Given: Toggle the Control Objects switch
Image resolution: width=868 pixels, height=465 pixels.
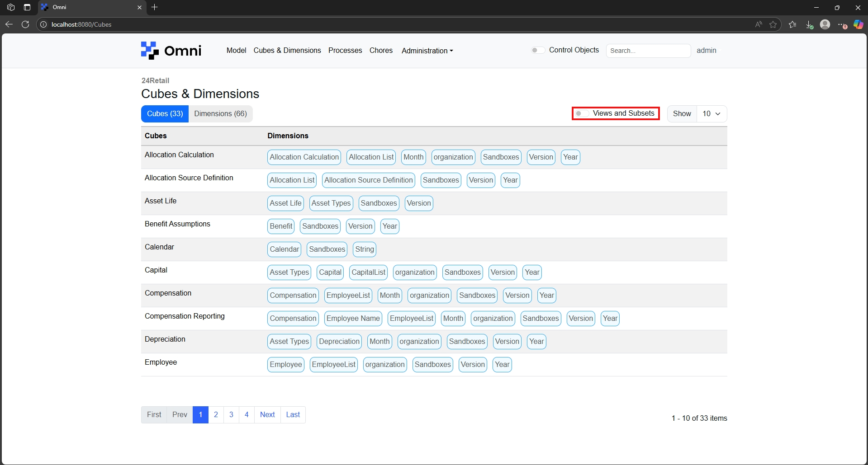Looking at the screenshot, I should (x=538, y=50).
